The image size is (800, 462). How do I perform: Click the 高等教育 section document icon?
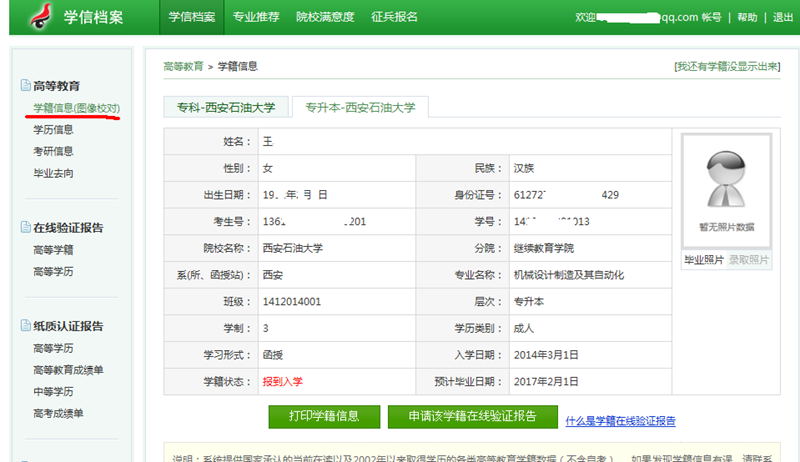click(x=25, y=86)
